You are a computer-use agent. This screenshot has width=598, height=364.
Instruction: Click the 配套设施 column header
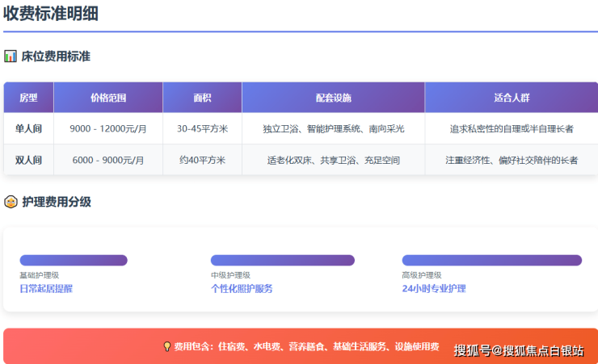coord(333,98)
